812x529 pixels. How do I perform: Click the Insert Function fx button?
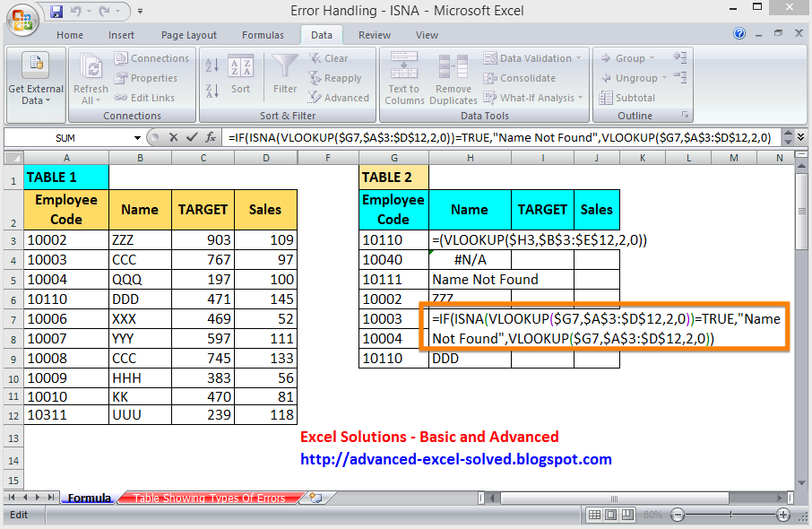[211, 137]
